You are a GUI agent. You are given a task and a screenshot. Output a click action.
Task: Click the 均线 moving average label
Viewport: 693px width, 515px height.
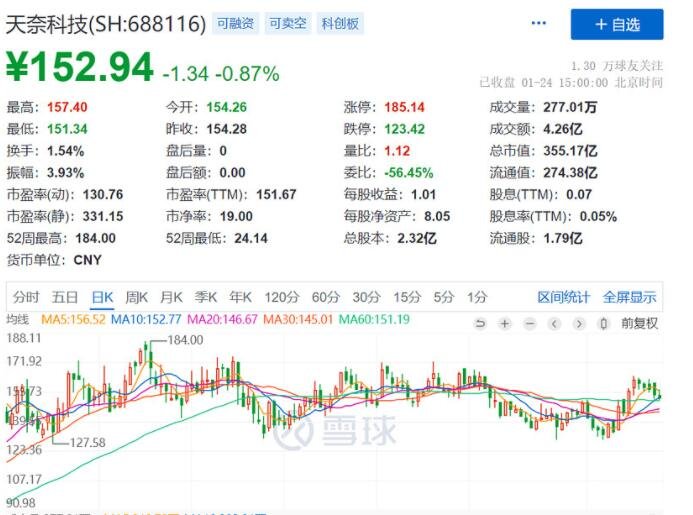pos(18,319)
